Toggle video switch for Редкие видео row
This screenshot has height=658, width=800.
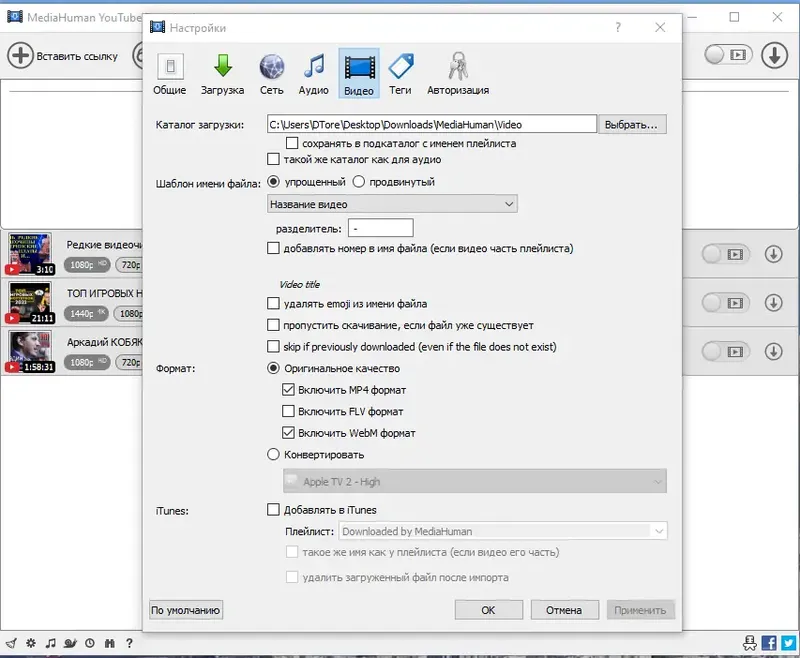point(726,254)
